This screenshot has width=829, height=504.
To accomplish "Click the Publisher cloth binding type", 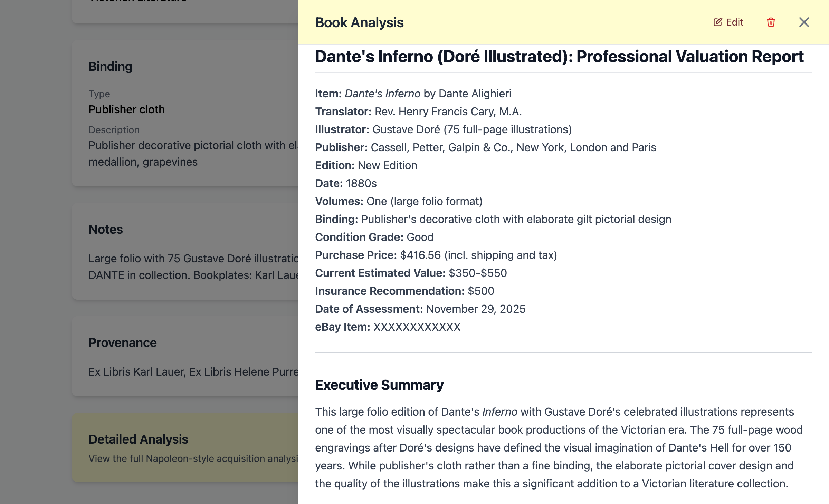I will click(x=126, y=109).
